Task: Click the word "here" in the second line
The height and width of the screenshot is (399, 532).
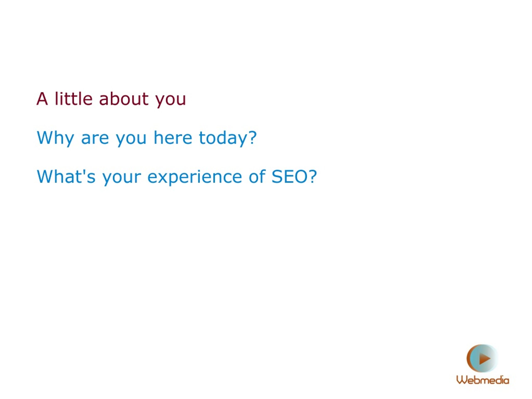Action: coord(173,137)
